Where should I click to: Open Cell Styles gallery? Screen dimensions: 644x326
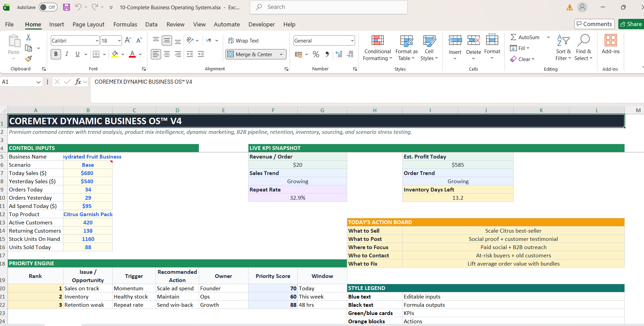[429, 48]
